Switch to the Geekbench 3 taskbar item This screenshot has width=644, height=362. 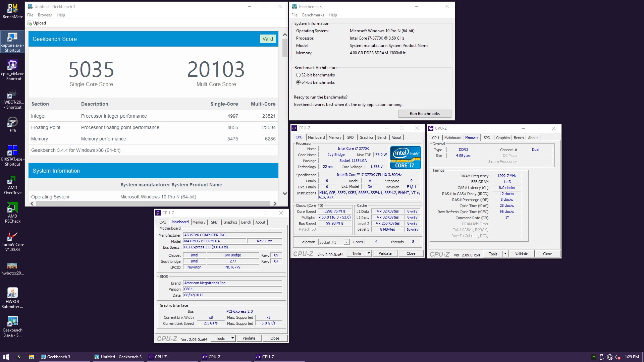(64, 357)
